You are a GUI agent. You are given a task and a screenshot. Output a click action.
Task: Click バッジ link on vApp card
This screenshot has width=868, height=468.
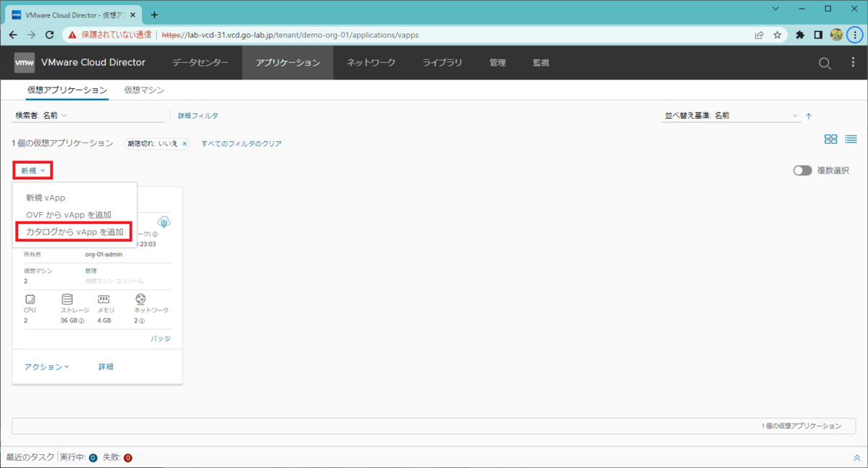click(x=161, y=339)
